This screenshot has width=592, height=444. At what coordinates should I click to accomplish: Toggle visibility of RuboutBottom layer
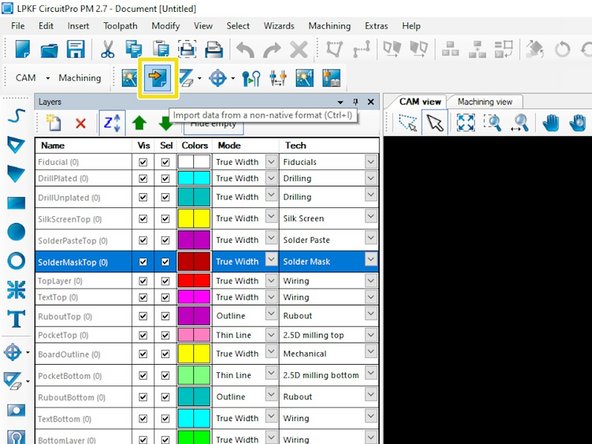(x=143, y=397)
